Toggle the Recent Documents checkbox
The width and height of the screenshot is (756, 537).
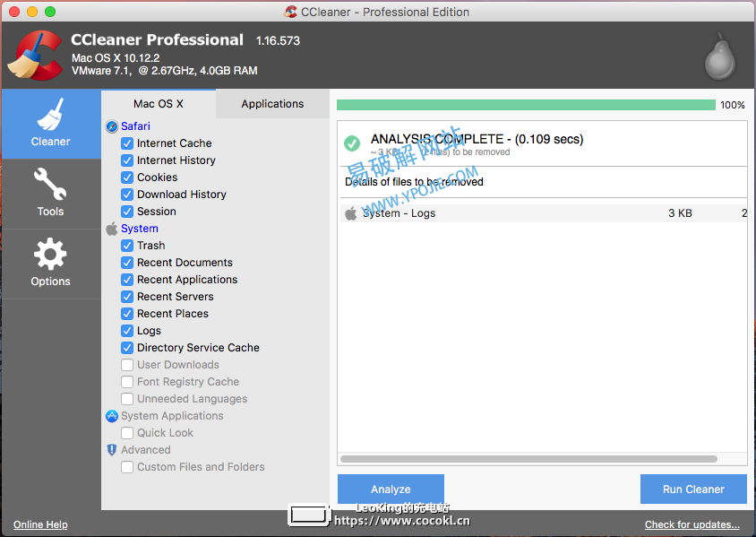click(127, 263)
